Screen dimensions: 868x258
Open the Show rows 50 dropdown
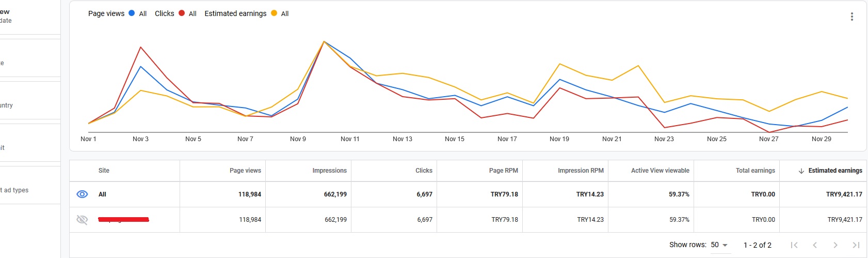tap(719, 245)
